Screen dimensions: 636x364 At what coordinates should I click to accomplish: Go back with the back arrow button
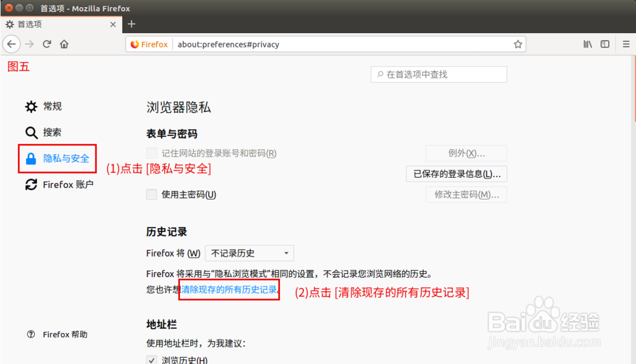point(11,44)
